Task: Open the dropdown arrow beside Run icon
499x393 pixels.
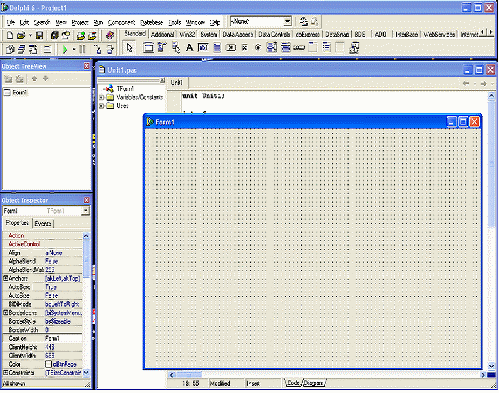Action: point(74,49)
